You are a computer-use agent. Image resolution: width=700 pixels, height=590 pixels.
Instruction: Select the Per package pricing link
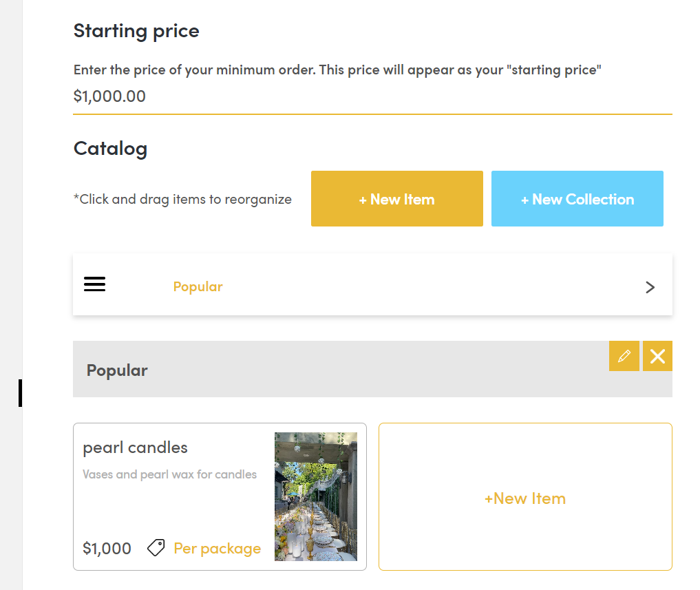point(217,549)
